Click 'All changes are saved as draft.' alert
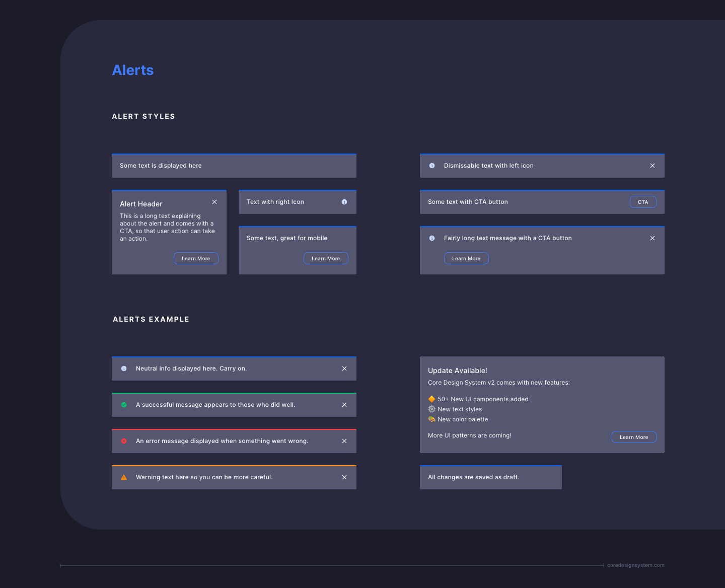This screenshot has height=588, width=725. click(x=491, y=477)
